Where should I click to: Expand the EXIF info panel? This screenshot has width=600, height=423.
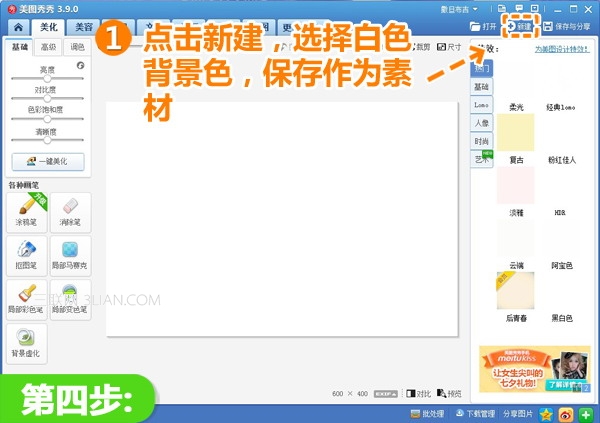(x=386, y=394)
